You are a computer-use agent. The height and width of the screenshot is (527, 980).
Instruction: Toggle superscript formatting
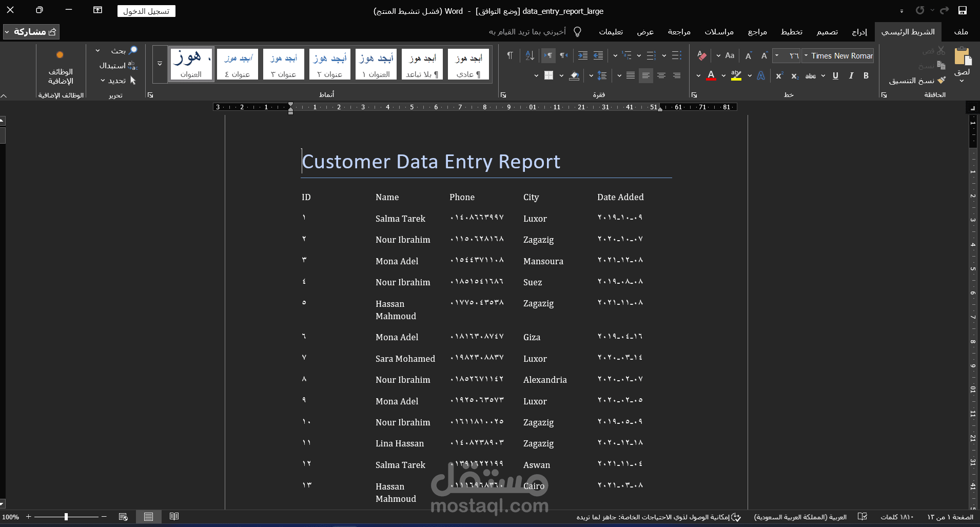point(779,75)
